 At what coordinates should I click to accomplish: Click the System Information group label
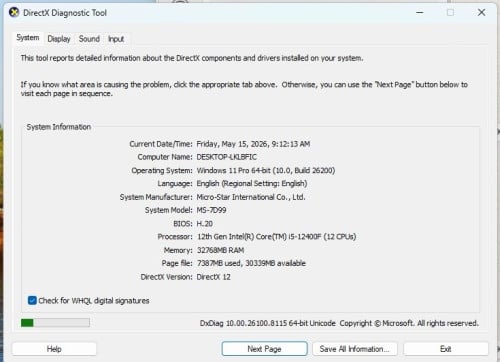tap(59, 127)
